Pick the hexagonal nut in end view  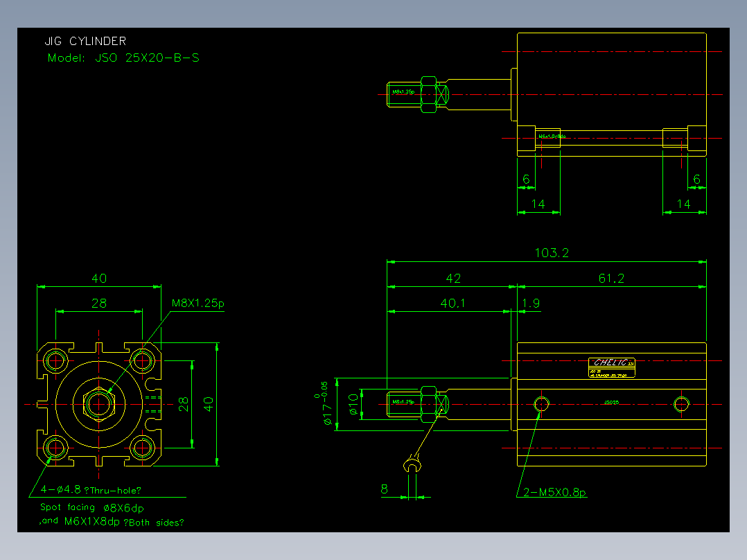(98, 404)
